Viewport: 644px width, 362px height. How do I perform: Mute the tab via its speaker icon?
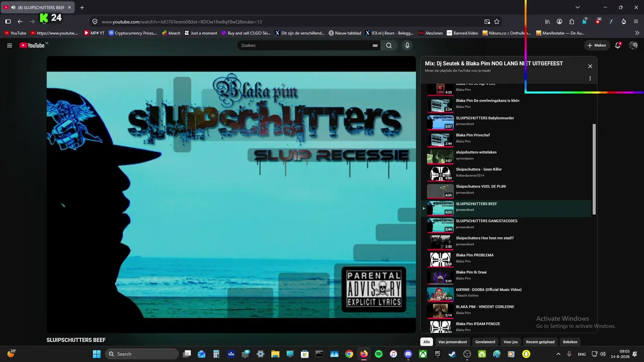[13, 8]
